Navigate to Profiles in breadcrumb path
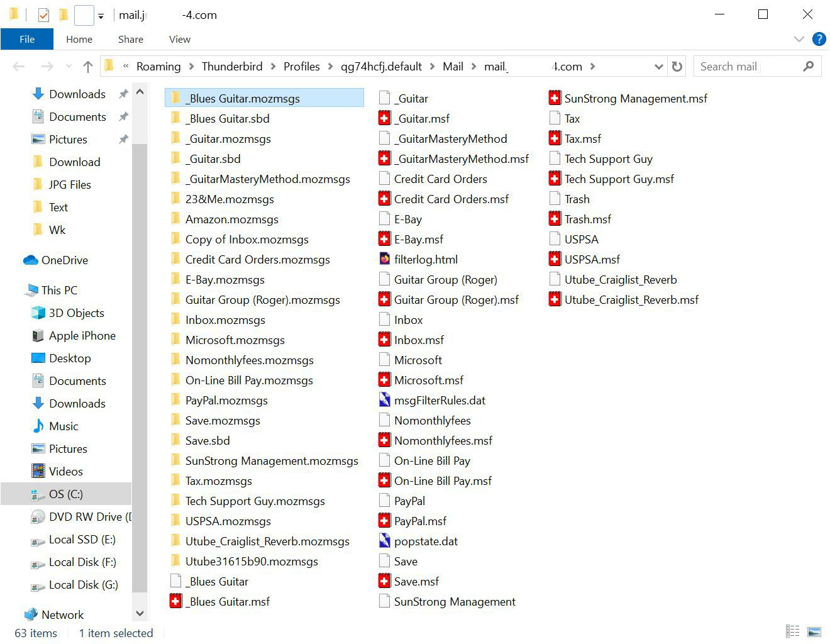Viewport: 830px width, 644px height. (301, 67)
